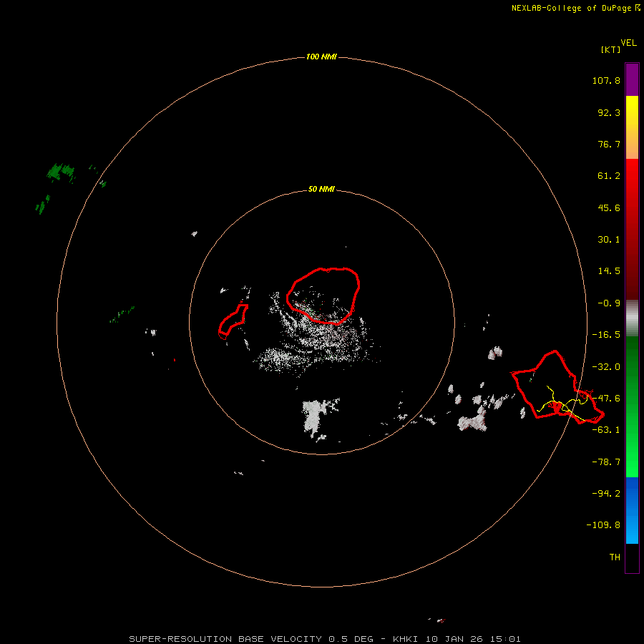Click the 107.8 velocity scale value
The image size is (644, 644).
606,80
